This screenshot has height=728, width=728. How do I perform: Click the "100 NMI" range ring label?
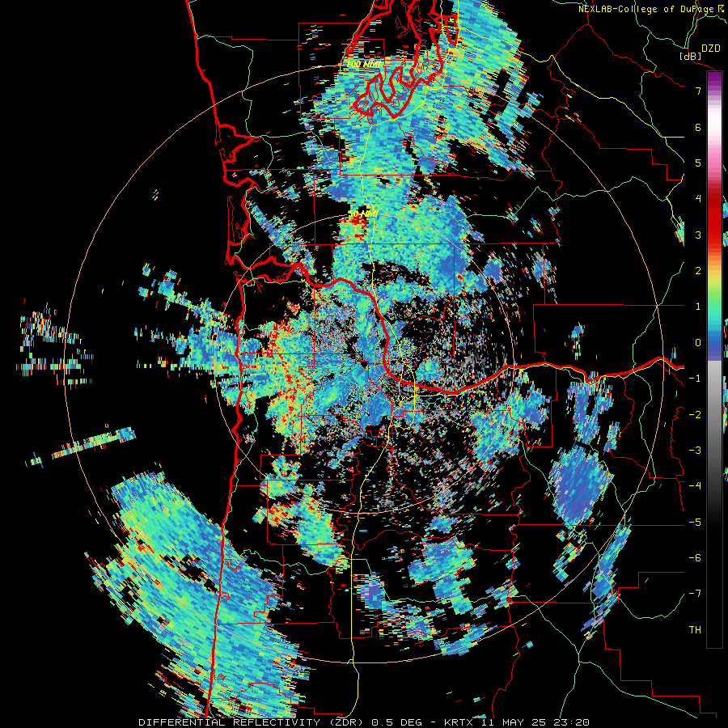365,64
